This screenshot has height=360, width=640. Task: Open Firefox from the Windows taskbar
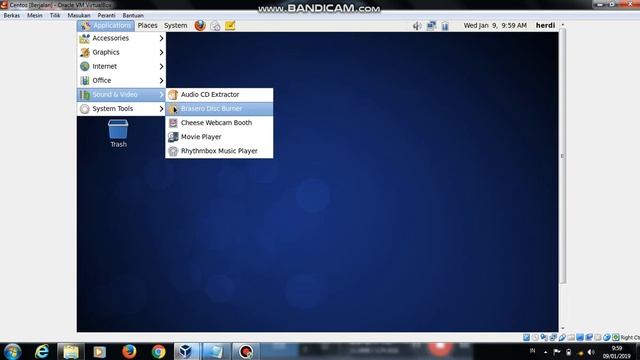129,351
